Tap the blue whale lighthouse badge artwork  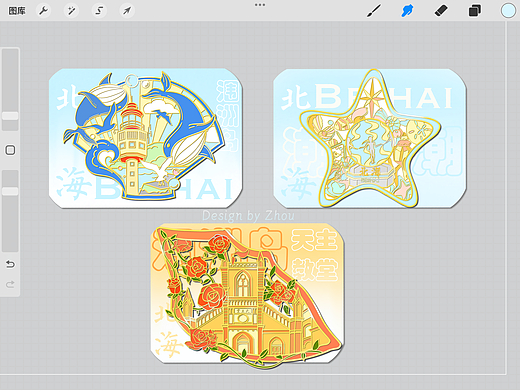pos(146,138)
